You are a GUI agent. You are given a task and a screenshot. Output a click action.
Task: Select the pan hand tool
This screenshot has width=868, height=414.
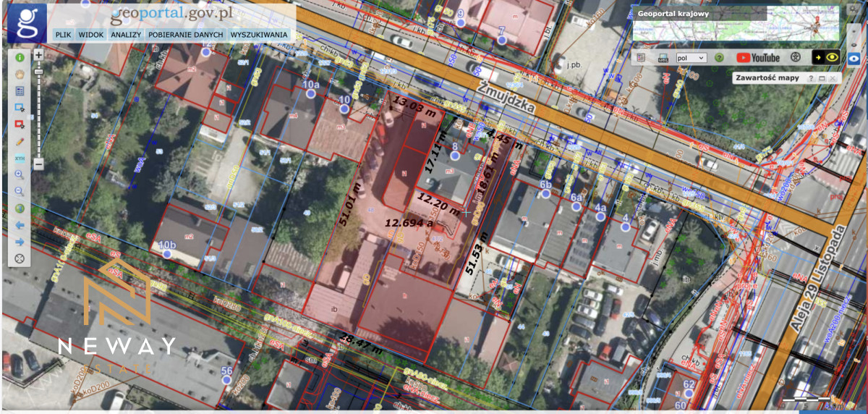point(20,74)
